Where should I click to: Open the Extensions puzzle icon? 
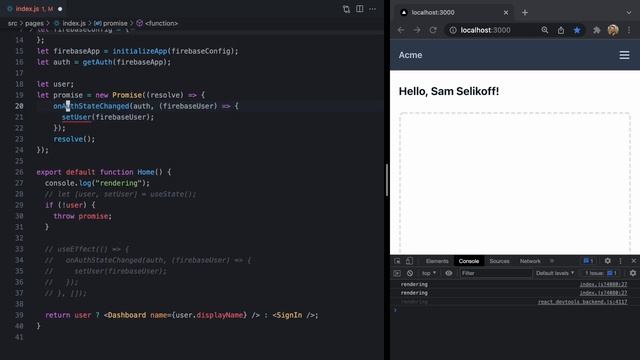tap(596, 30)
